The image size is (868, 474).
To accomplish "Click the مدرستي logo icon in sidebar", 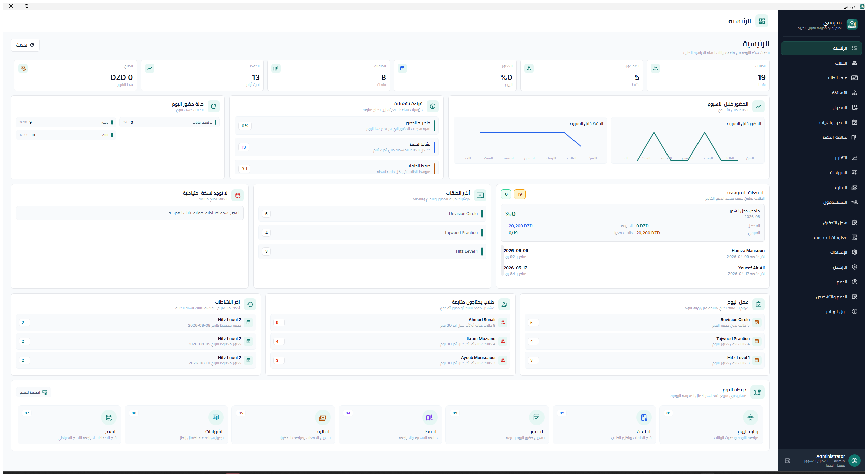I will [x=852, y=24].
